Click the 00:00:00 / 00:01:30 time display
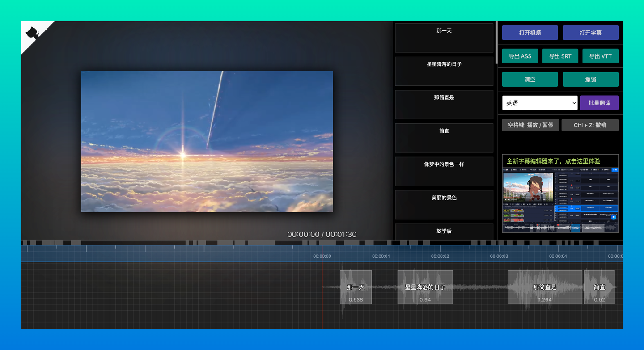 click(x=322, y=234)
